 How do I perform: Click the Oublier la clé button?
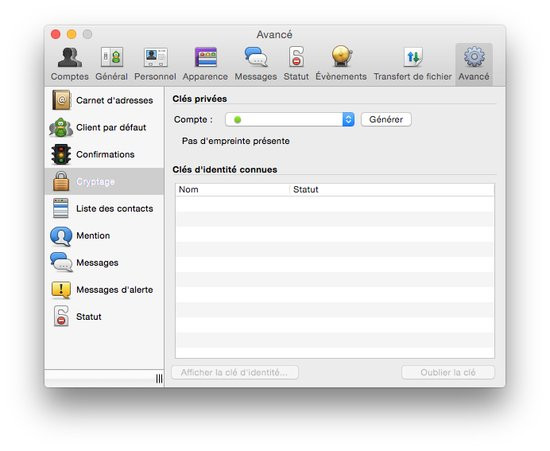pos(448,372)
